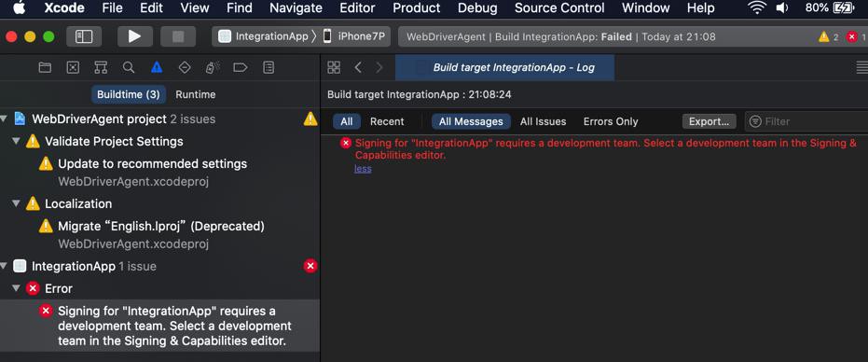Open the Report navigator icon
Screen dimensions: 868x362
(269, 67)
